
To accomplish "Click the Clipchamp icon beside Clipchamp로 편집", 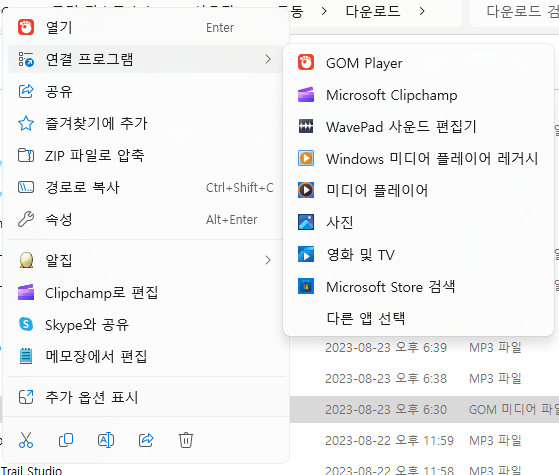I will (26, 292).
